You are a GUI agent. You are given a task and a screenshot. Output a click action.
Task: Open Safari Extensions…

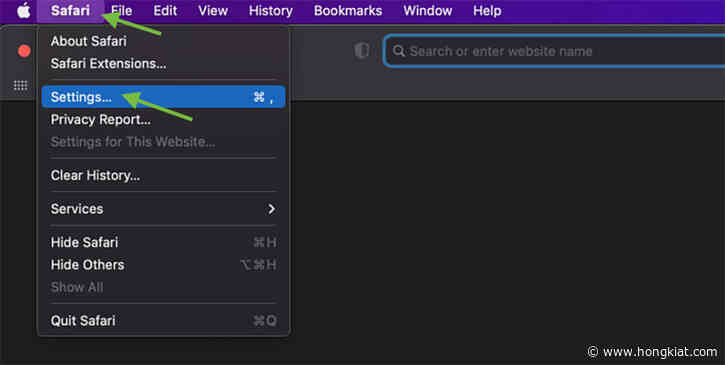point(163,63)
